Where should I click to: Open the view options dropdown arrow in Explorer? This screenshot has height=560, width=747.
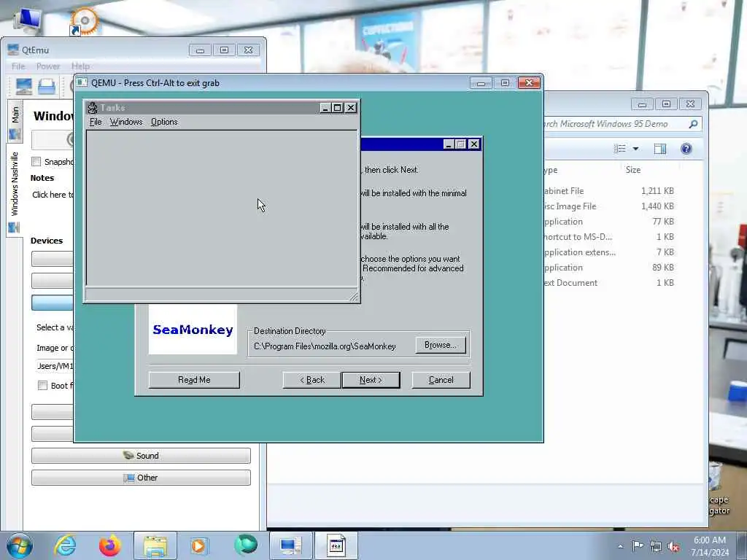pos(635,149)
